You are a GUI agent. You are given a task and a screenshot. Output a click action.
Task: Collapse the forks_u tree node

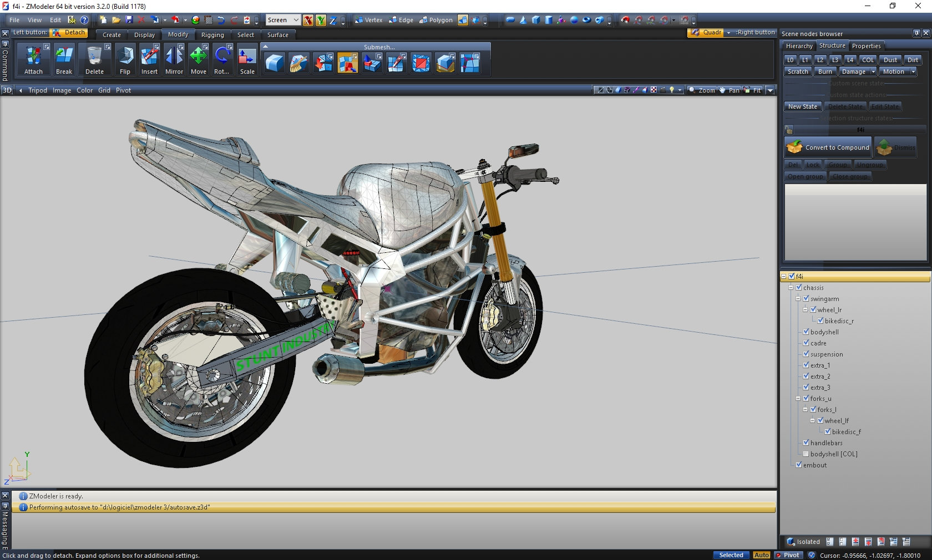[798, 398]
